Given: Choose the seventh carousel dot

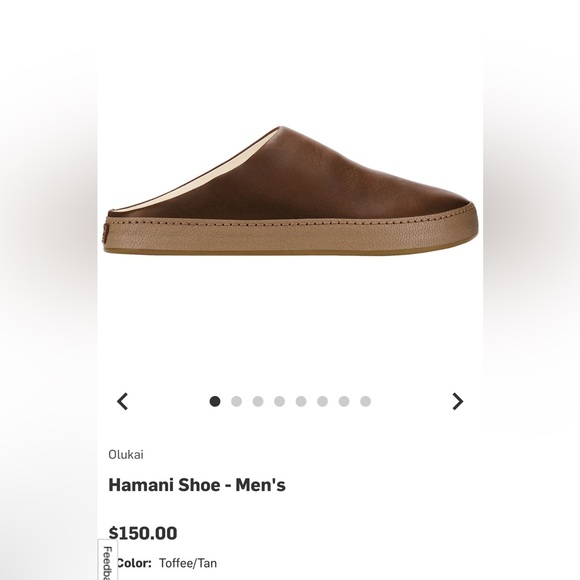Looking at the screenshot, I should click(x=344, y=401).
